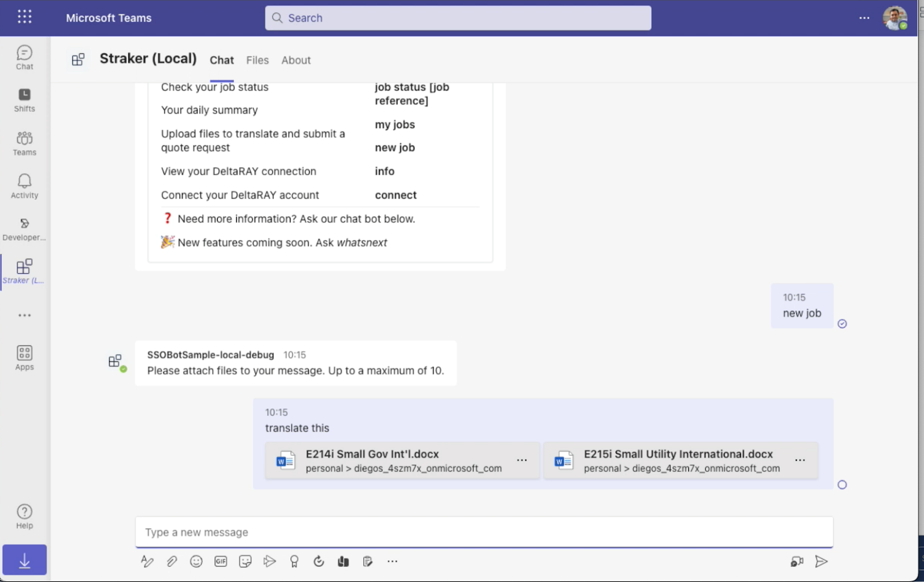Open Settings and more ellipsis in header
Image resolution: width=924 pixels, height=582 pixels.
(x=864, y=18)
